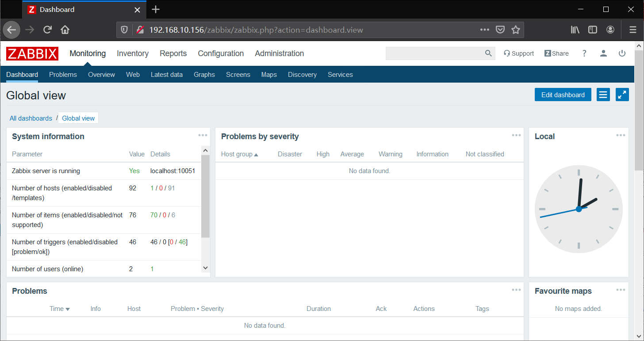Open the Help question mark icon
The height and width of the screenshot is (341, 644).
point(584,53)
